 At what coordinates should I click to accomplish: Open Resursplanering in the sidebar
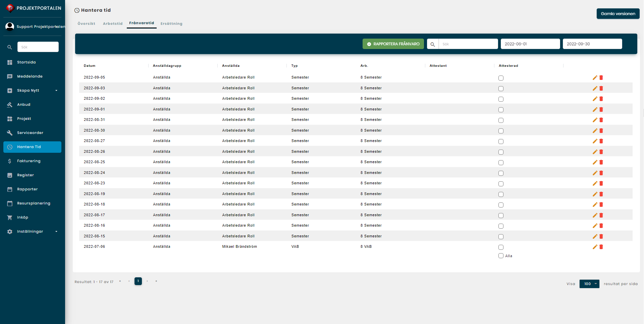[32, 203]
